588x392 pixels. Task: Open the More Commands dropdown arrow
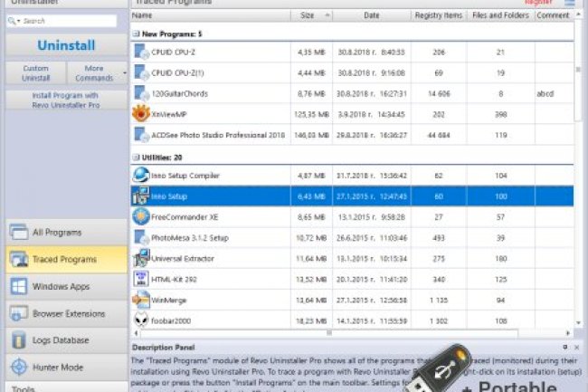(123, 72)
